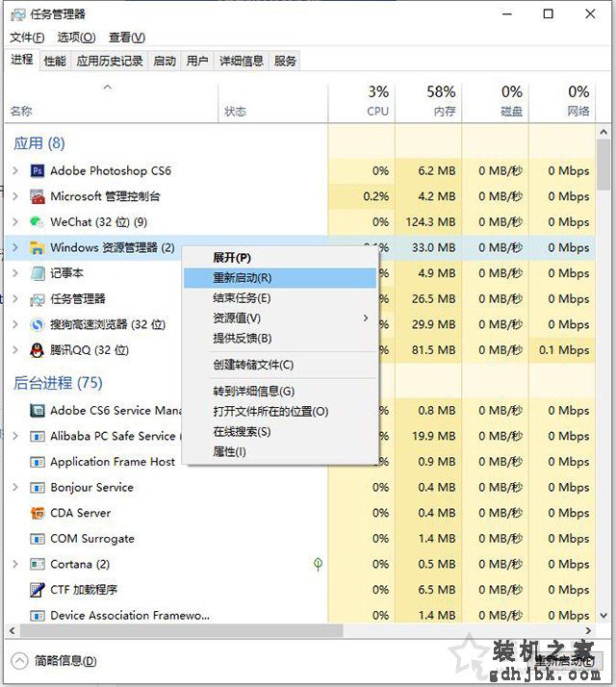Click the vertical scrollbar down arrow
This screenshot has height=687, width=616.
(603, 616)
